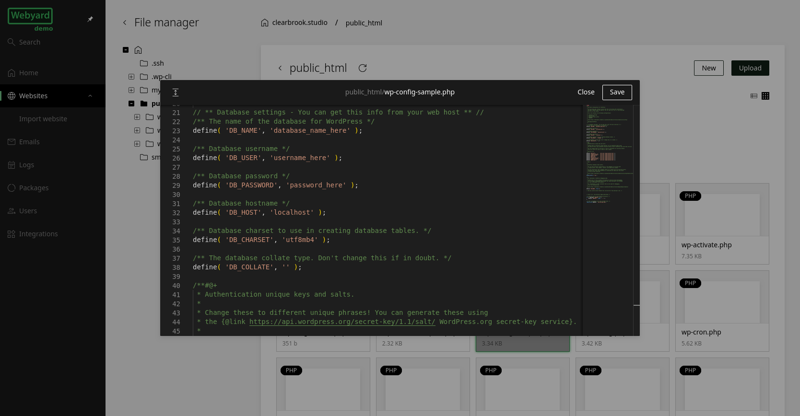This screenshot has width=800, height=416.
Task: Click the code minimap preview
Action: (x=610, y=155)
